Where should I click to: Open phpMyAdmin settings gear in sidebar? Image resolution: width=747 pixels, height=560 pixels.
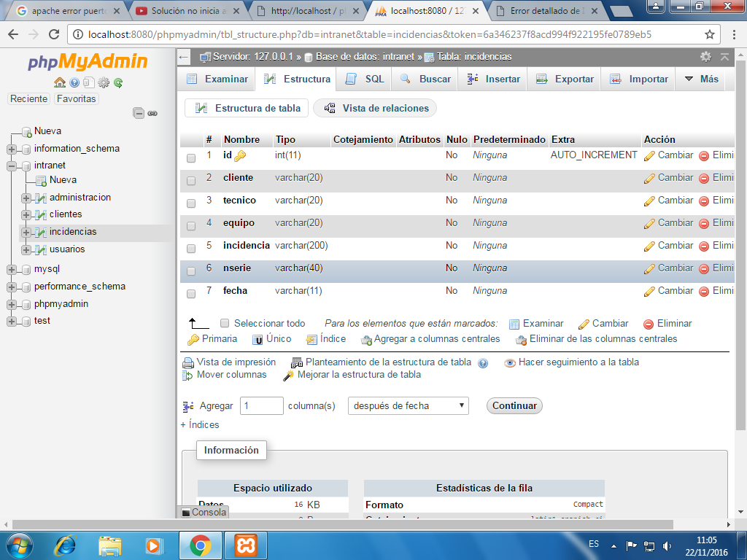(104, 83)
